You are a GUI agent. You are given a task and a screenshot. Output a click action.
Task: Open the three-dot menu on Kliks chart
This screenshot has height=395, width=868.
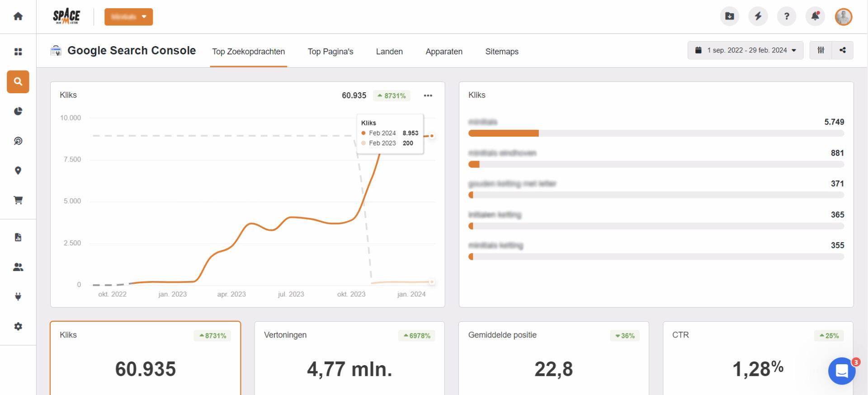(x=428, y=95)
